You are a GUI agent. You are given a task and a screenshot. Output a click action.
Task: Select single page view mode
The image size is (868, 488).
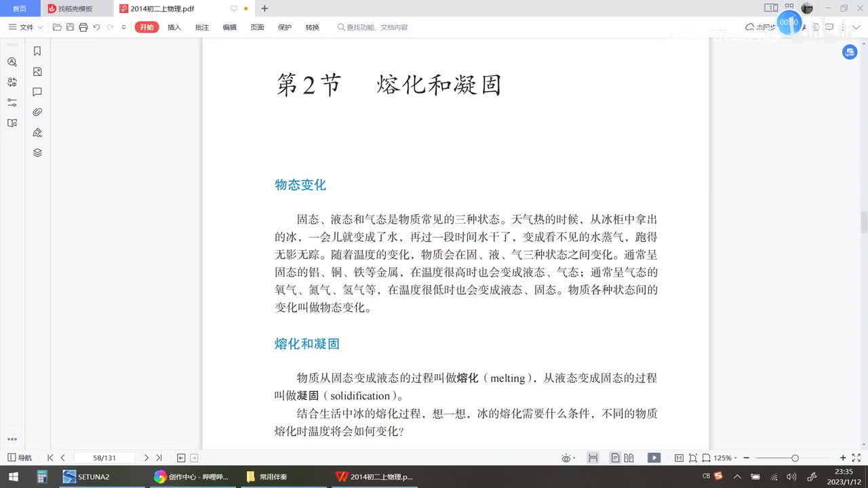click(x=615, y=458)
